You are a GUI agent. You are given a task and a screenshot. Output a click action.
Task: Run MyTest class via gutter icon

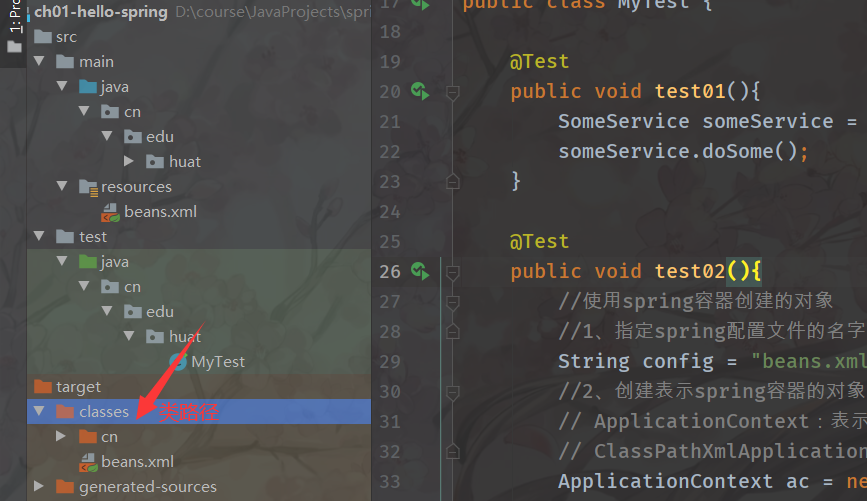pyautogui.click(x=420, y=4)
